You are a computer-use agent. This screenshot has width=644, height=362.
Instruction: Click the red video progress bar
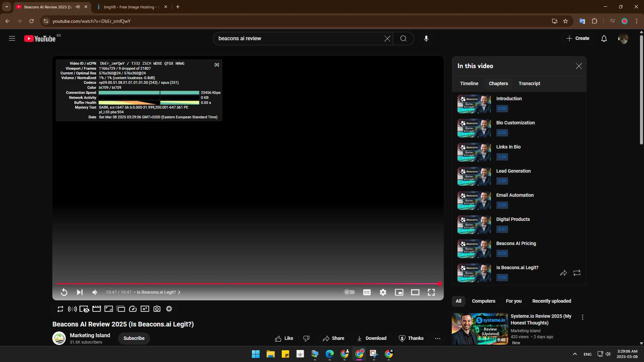[x=248, y=284]
